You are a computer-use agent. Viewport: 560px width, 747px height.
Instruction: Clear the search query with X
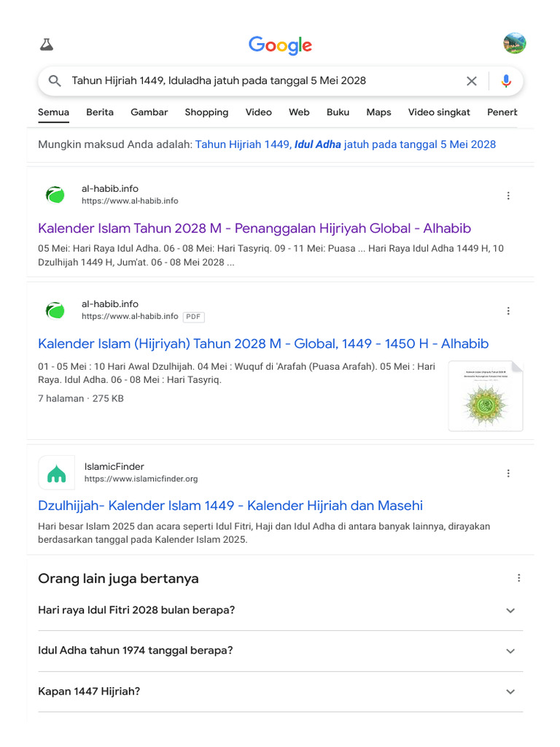(x=472, y=81)
